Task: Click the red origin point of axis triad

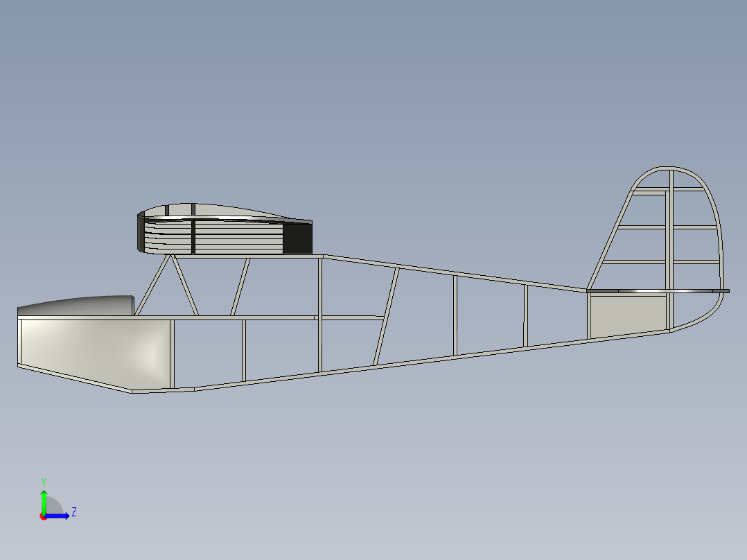Action: point(44,516)
